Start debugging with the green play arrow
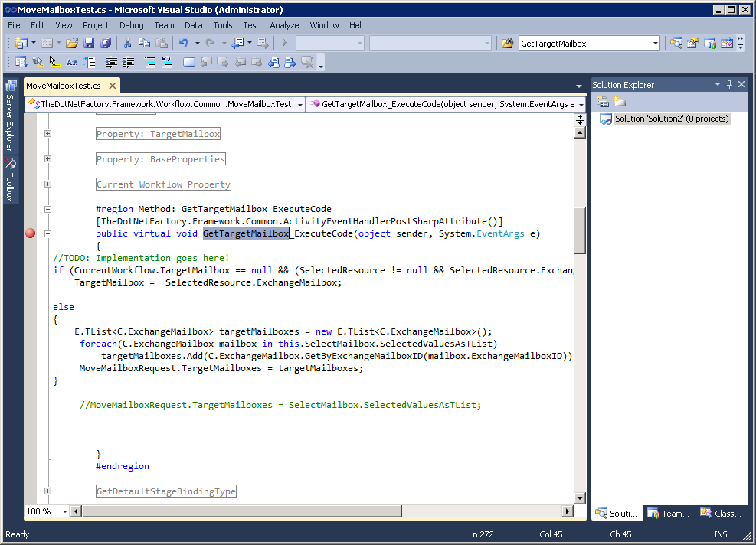The height and width of the screenshot is (545, 756). [x=284, y=43]
